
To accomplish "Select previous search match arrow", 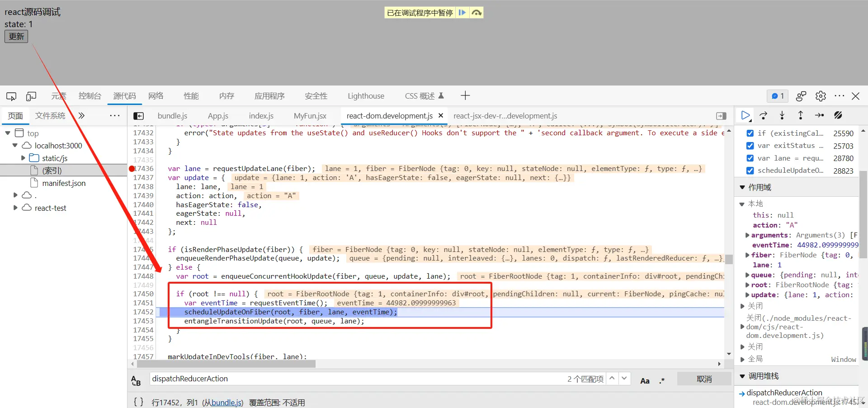I will 612,378.
